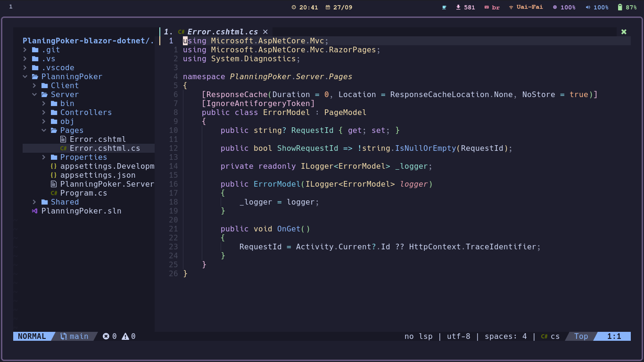Open appsettings.json from the tree
Image resolution: width=644 pixels, height=362 pixels.
tap(98, 175)
